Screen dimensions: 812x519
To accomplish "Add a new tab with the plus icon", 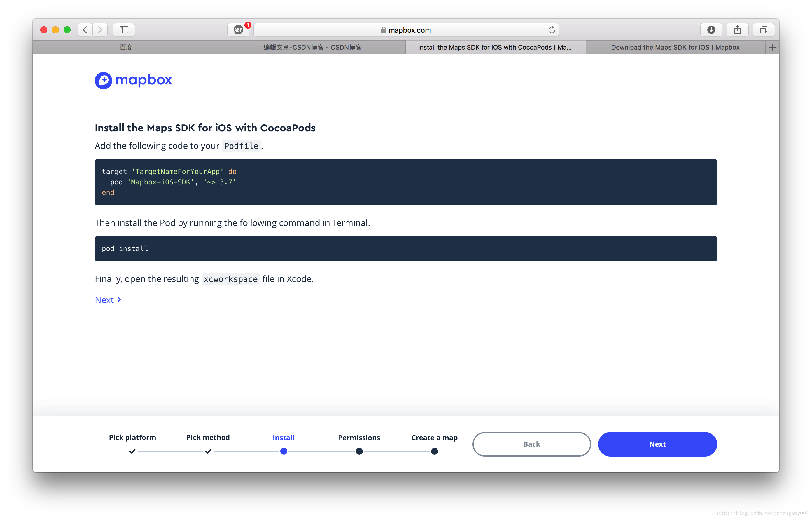I will coord(773,48).
